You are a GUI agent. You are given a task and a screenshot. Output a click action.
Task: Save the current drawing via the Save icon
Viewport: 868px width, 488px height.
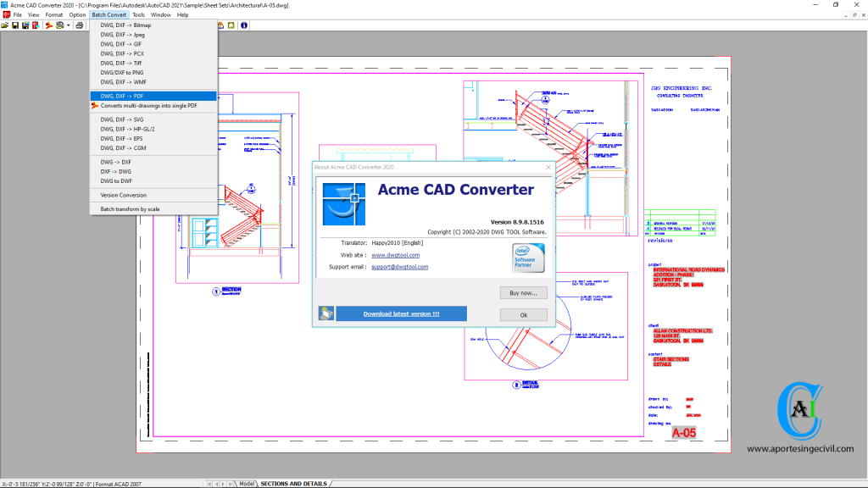coord(16,25)
